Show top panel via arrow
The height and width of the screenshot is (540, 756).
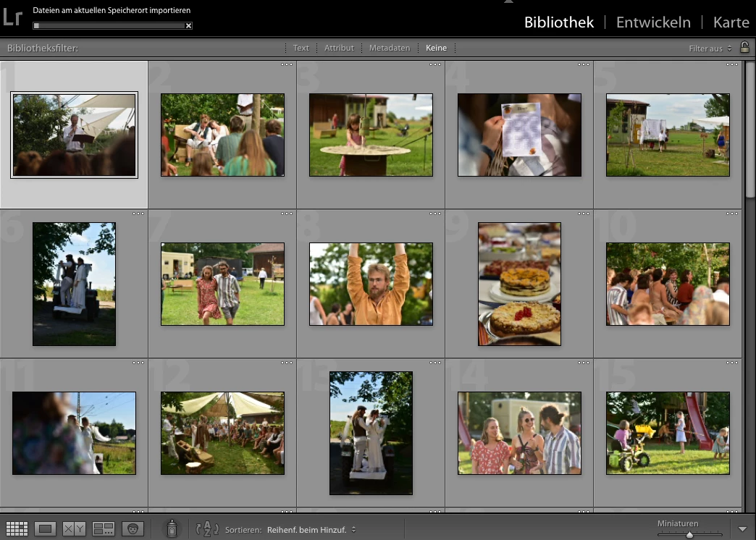point(508,1)
